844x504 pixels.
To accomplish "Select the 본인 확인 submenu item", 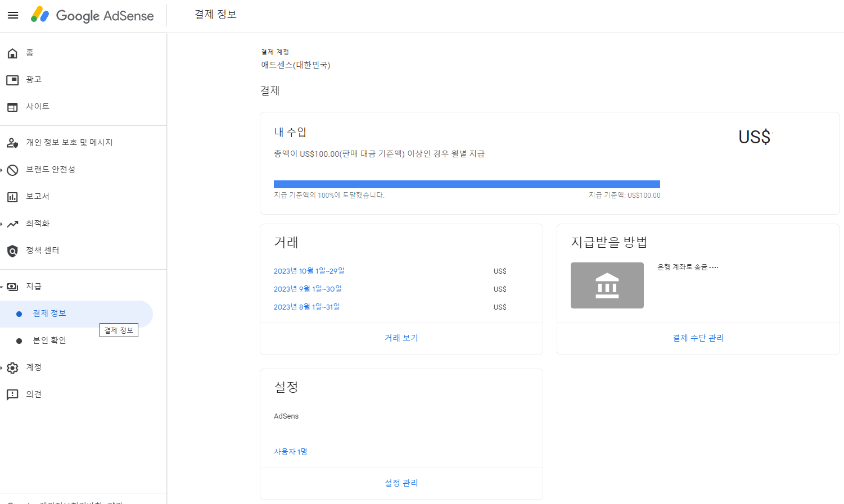I will tap(76, 340).
